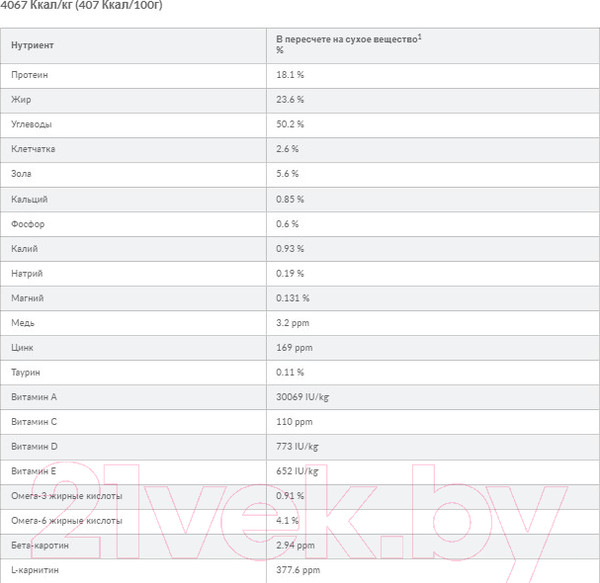The image size is (600, 583).
Task: Select the Клетчатка row label
Action: pos(33,149)
